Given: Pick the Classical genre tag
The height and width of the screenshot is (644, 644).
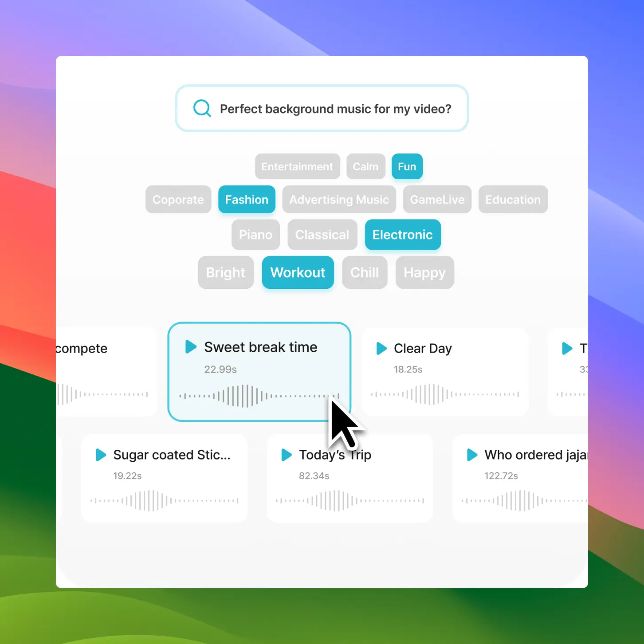Looking at the screenshot, I should pyautogui.click(x=322, y=235).
